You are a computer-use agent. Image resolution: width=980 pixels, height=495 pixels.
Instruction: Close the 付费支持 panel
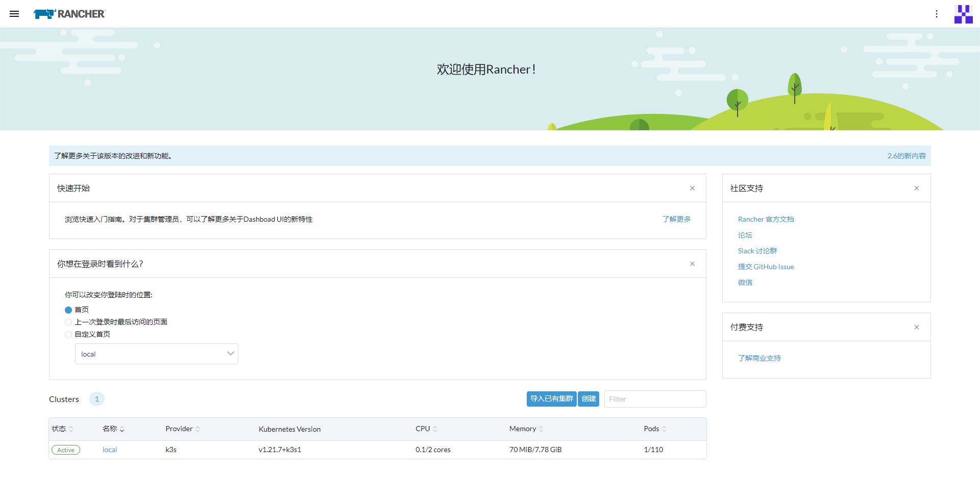point(916,327)
